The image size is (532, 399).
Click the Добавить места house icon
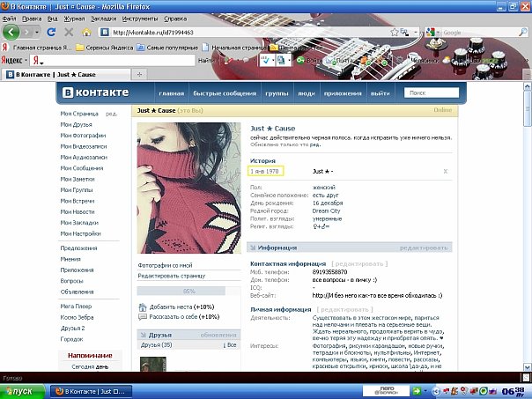(143, 307)
